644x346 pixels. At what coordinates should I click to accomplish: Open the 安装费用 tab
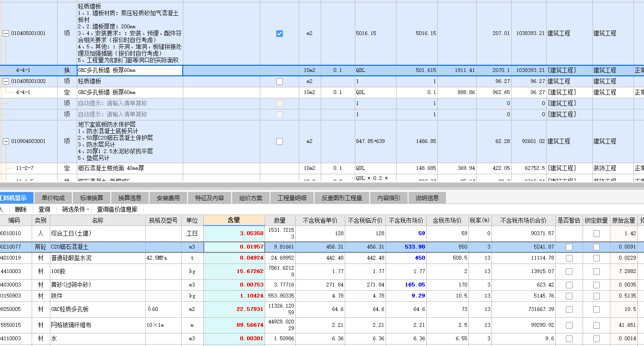tap(168, 198)
